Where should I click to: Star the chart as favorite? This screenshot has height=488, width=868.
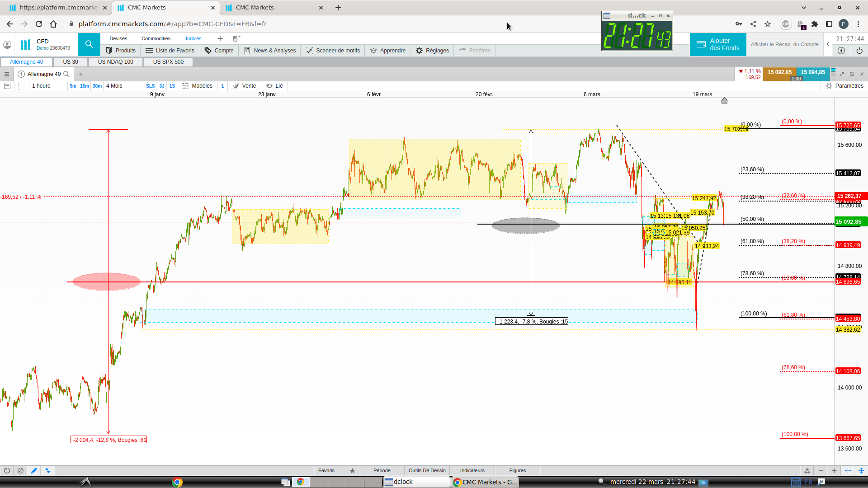pyautogui.click(x=352, y=470)
